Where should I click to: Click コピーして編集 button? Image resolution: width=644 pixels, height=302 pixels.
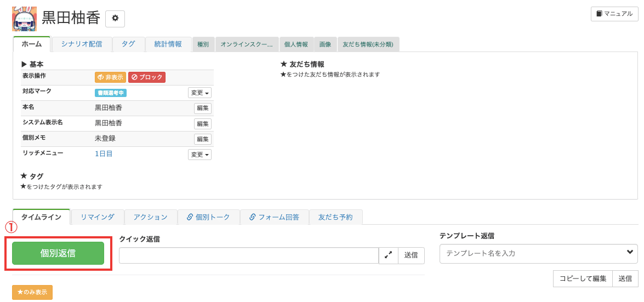583,278
